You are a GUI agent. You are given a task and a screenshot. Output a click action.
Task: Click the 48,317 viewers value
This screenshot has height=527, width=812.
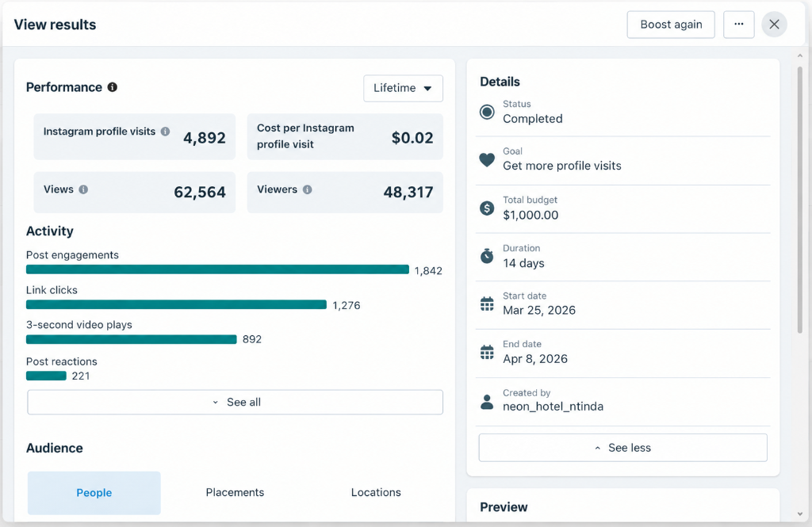(x=408, y=192)
